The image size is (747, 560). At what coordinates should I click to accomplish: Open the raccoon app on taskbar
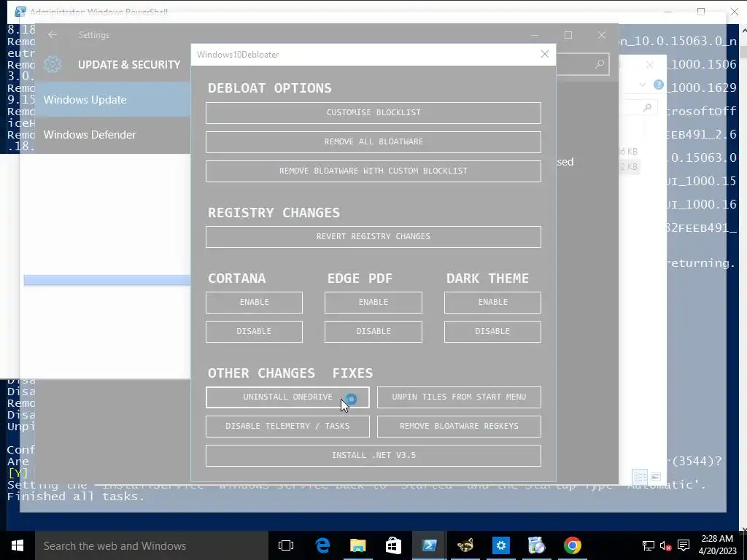465,545
